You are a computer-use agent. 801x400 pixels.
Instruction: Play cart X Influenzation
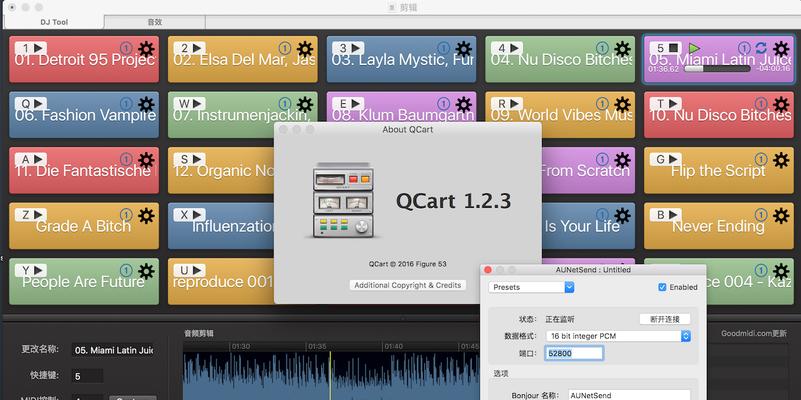point(198,215)
